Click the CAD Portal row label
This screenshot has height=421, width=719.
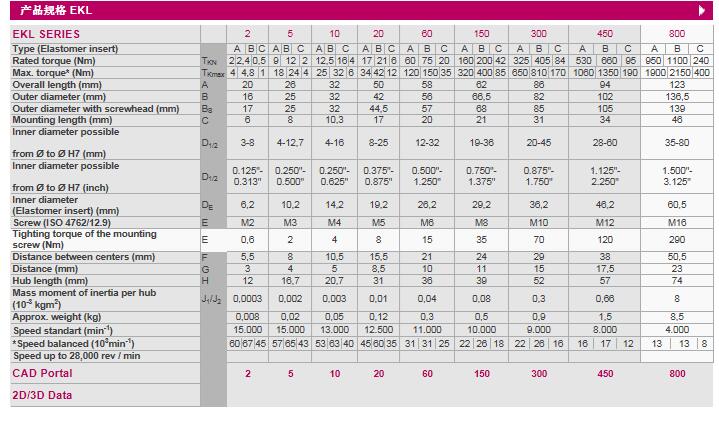click(x=42, y=373)
